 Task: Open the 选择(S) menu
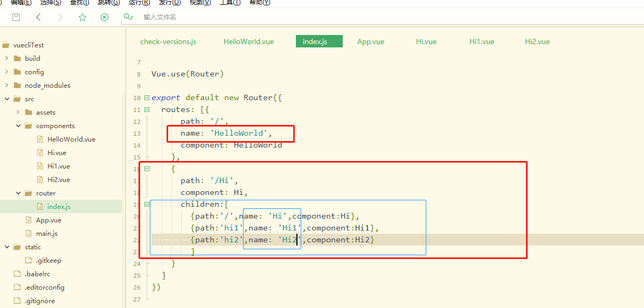pos(51,3)
